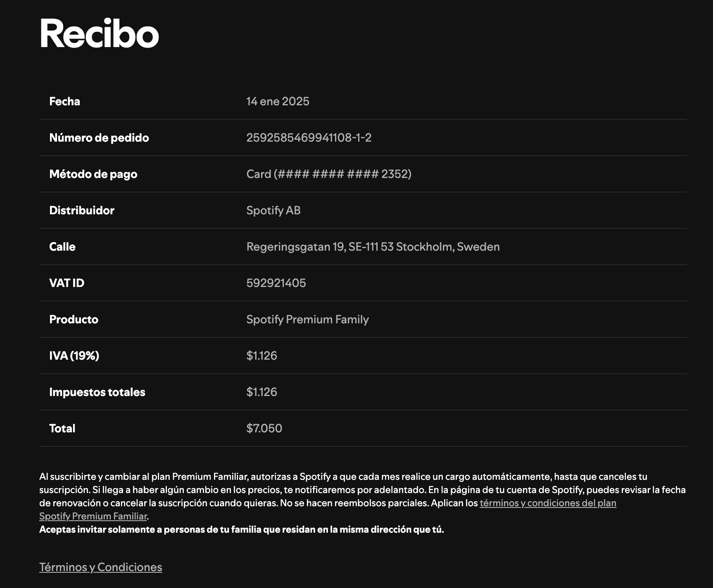Click the Impuestos totales amount
713x588 pixels.
[x=261, y=392]
